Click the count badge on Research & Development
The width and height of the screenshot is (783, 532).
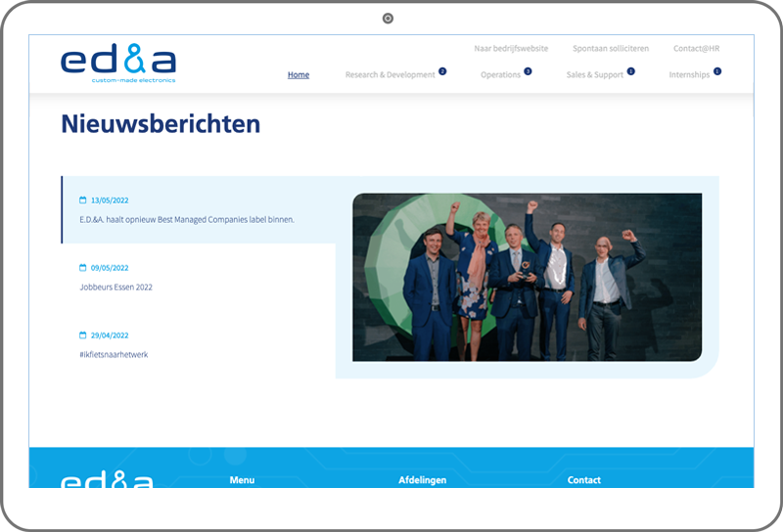442,71
